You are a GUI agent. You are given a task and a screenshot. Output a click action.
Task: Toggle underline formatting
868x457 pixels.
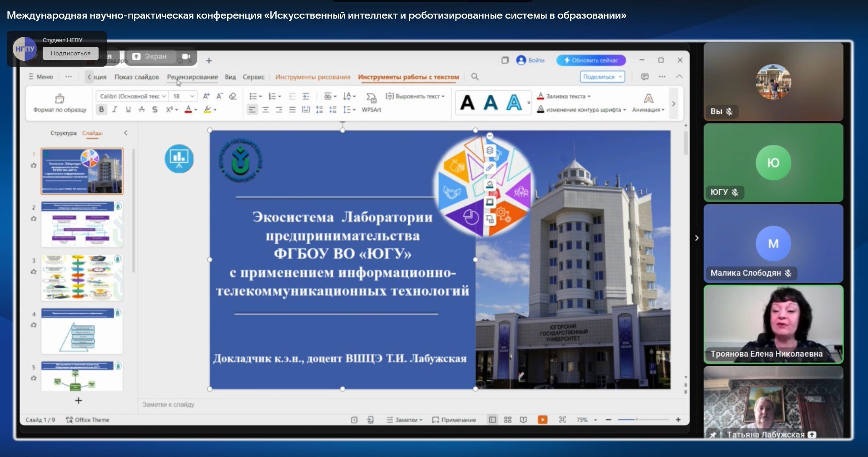click(x=128, y=109)
